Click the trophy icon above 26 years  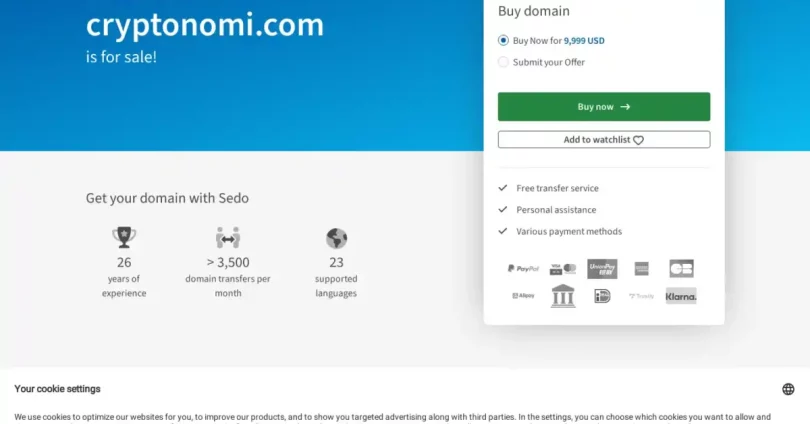pyautogui.click(x=124, y=238)
